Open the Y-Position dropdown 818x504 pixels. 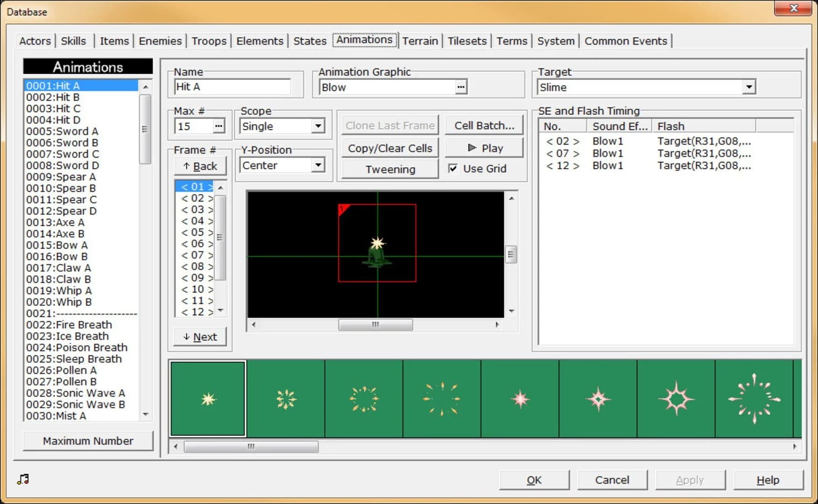pos(318,165)
